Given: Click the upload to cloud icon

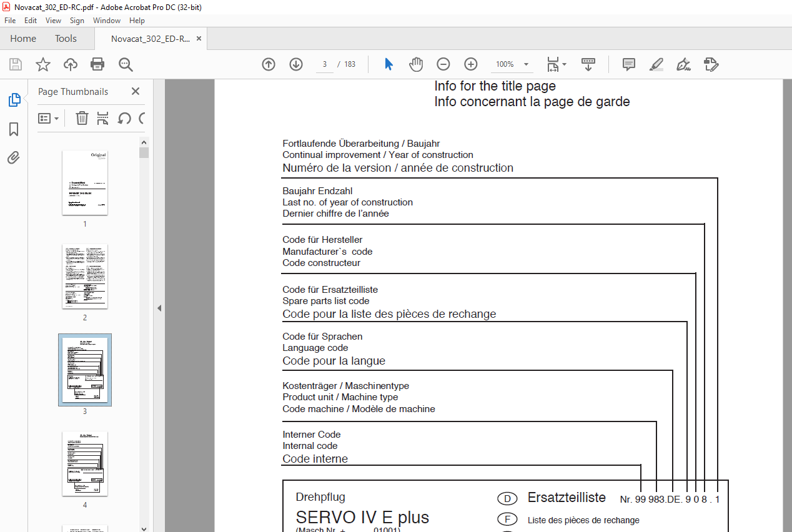Looking at the screenshot, I should tap(71, 64).
